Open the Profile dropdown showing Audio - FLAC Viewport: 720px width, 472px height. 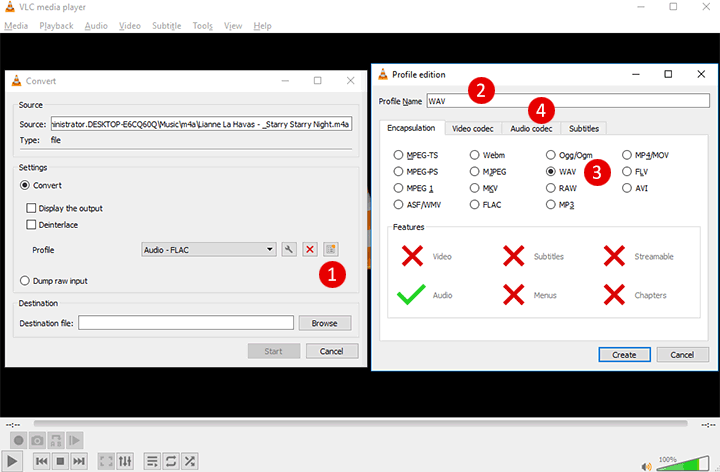pos(209,249)
